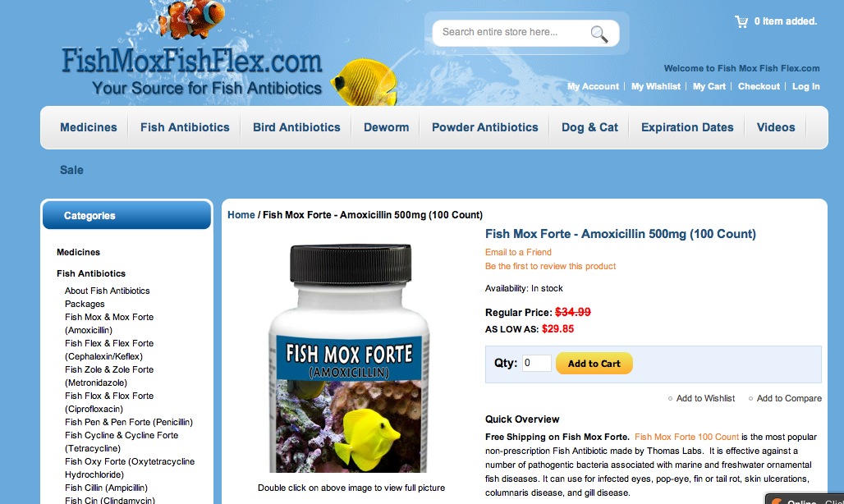
Task: Open the Sale menu item
Action: coord(71,170)
